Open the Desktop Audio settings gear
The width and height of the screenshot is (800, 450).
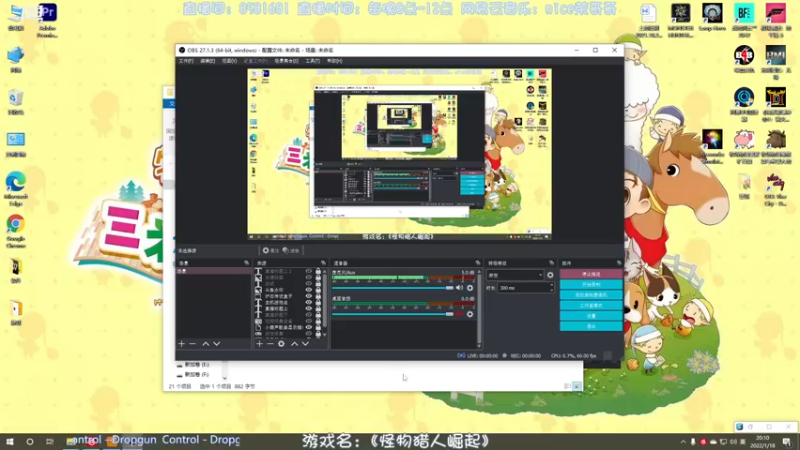(470, 314)
